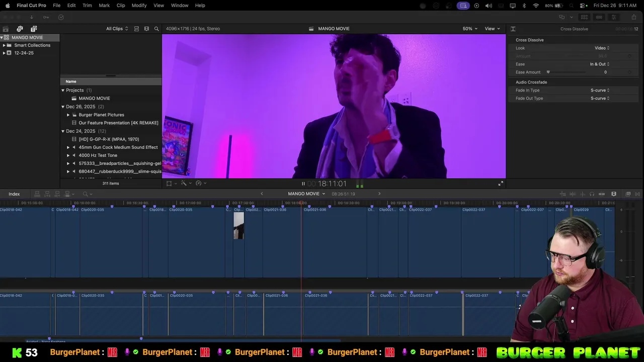Open the All Clips filter dropdown
Image resolution: width=644 pixels, height=362 pixels.
(x=117, y=29)
